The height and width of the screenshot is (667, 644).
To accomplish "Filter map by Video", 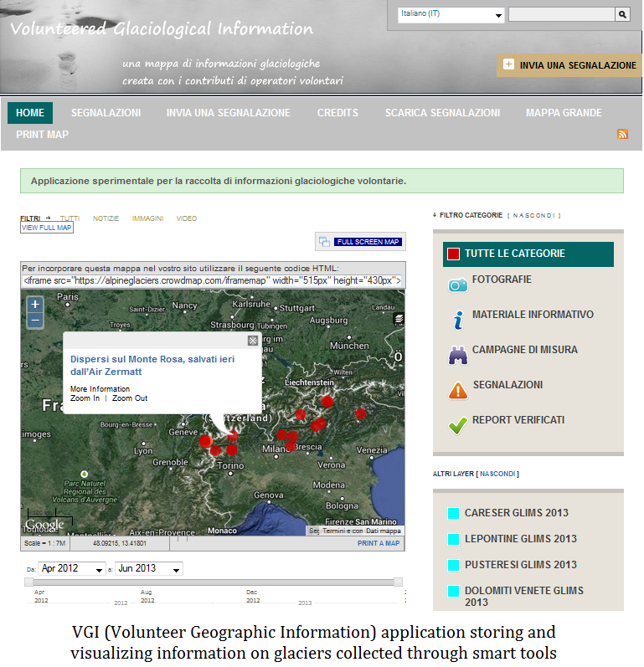I will pos(187,218).
